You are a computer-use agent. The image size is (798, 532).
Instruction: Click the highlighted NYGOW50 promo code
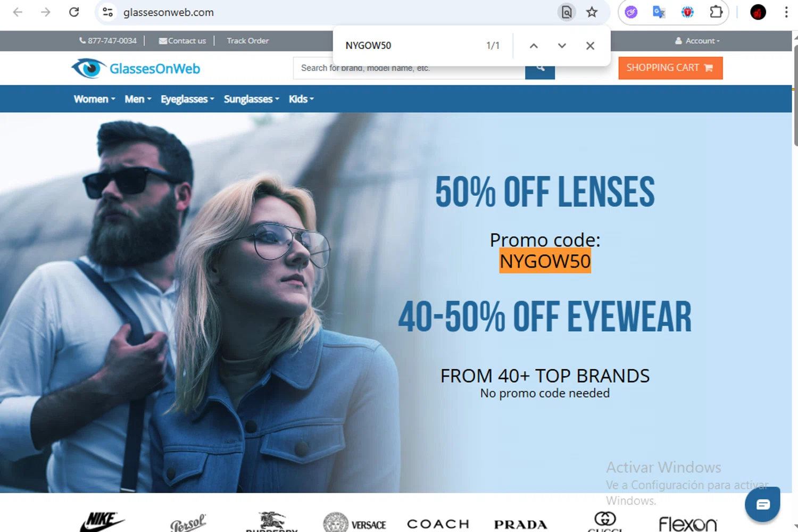click(545, 261)
